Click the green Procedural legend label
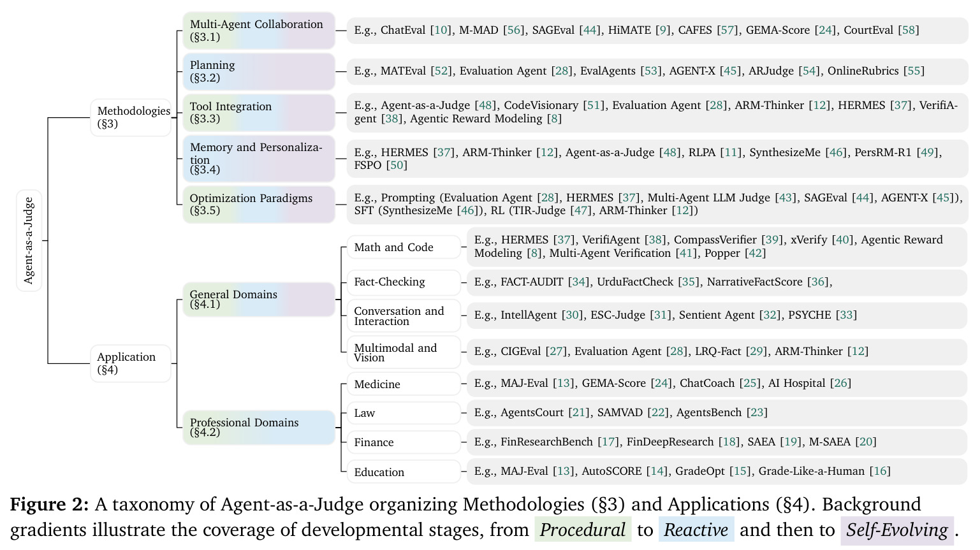 coord(583,530)
